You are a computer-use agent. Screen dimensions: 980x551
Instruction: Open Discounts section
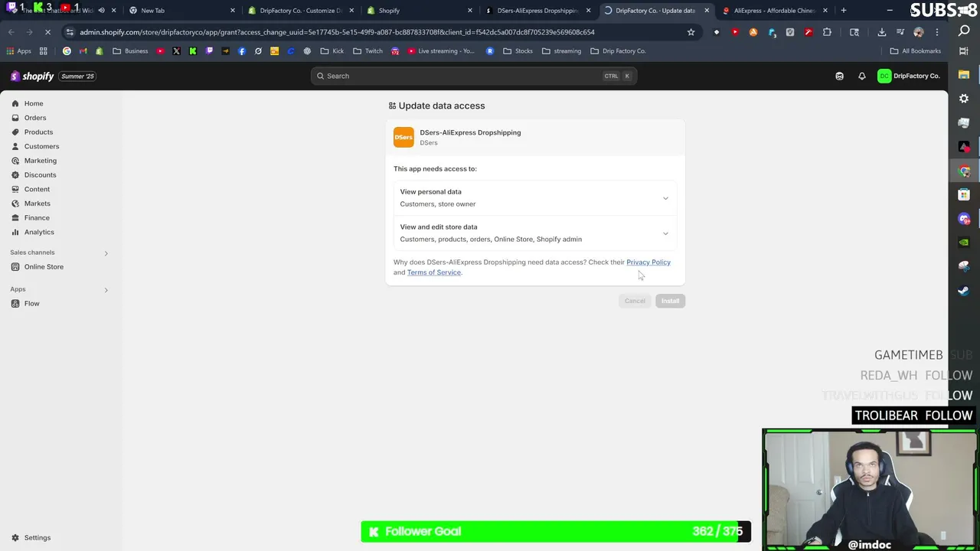40,174
